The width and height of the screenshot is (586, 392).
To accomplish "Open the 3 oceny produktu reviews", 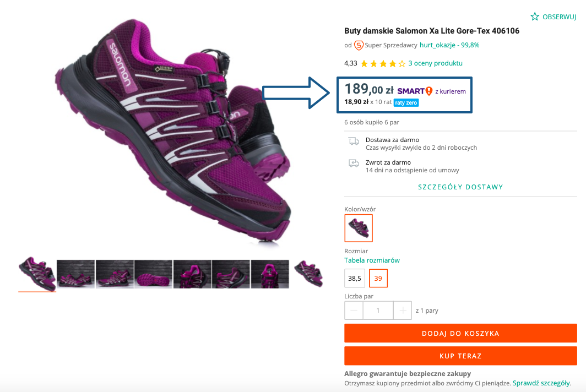I will pos(435,63).
